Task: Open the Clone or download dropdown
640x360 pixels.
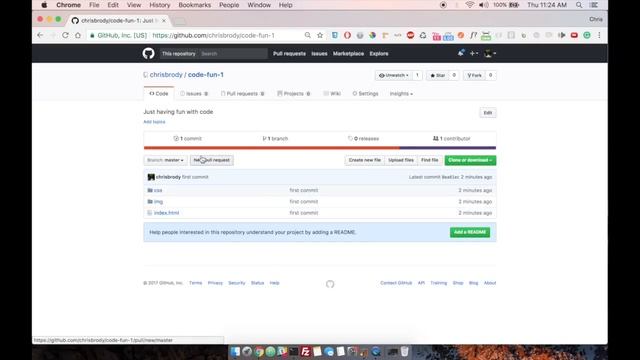Action: coord(470,160)
